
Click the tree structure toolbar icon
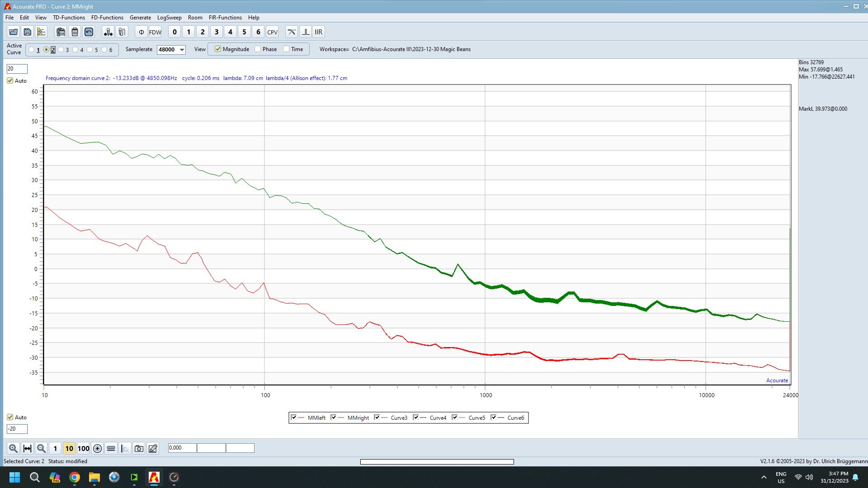pos(41,32)
